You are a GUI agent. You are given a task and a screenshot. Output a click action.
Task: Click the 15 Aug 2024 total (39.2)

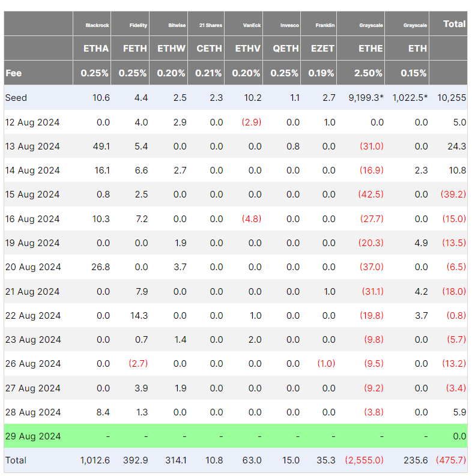[453, 194]
